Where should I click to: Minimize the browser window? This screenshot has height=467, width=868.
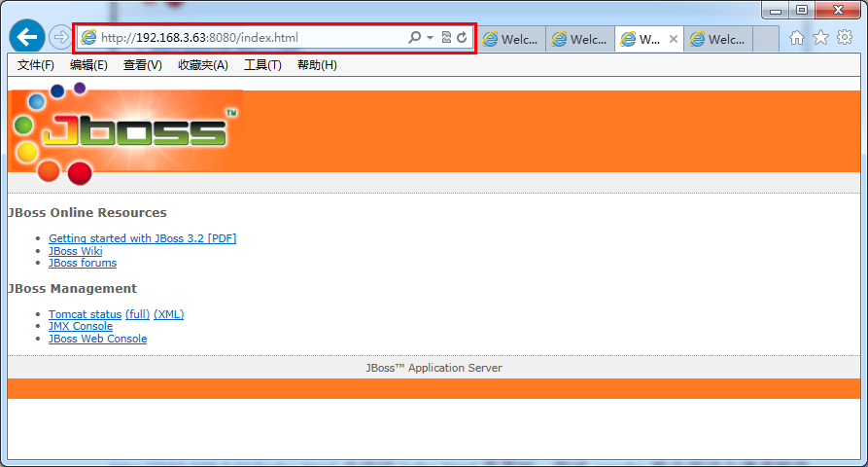pyautogui.click(x=775, y=10)
